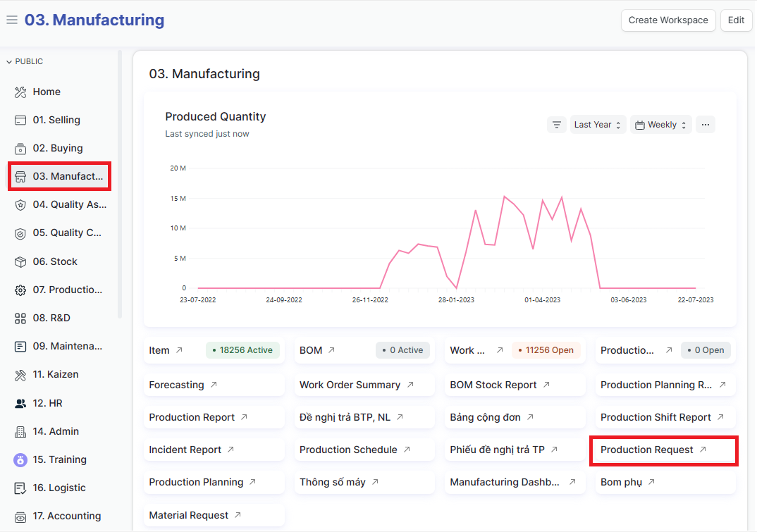Click the Create Workspace button
The width and height of the screenshot is (757, 532).
point(667,20)
